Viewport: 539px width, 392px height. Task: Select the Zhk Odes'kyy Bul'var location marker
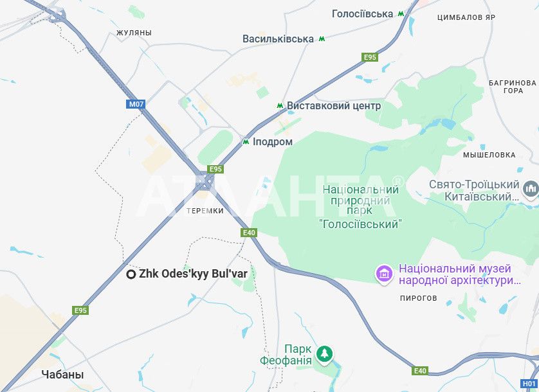coord(131,274)
